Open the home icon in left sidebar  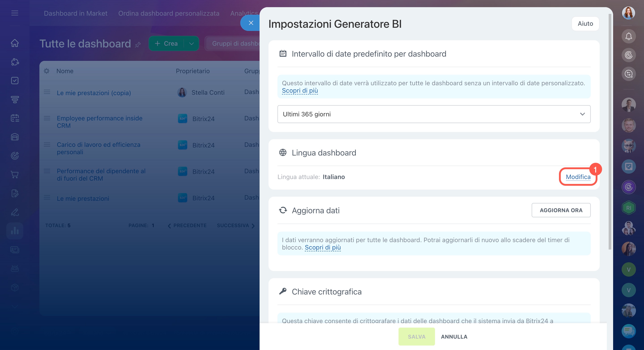15,43
